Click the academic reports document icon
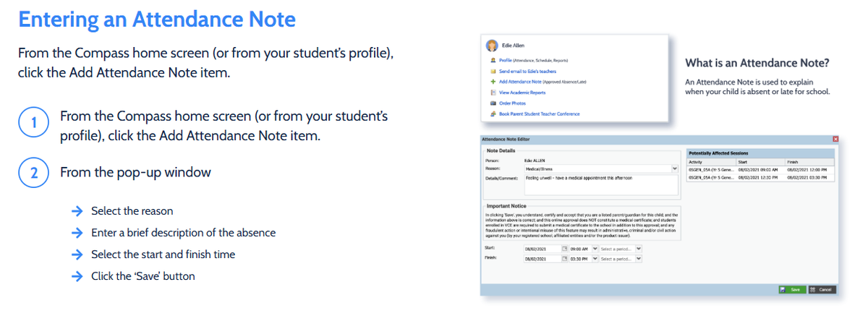This screenshot has height=329, width=868. [x=493, y=93]
